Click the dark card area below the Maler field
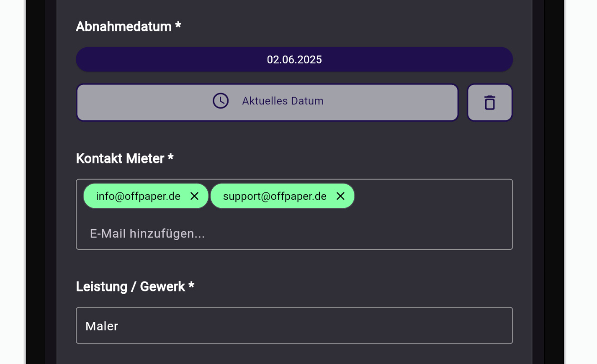 pyautogui.click(x=294, y=354)
